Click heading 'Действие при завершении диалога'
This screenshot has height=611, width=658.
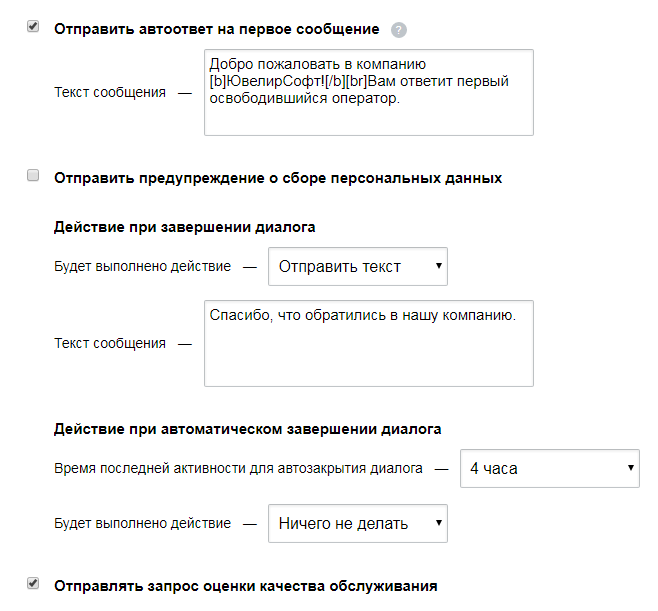pos(185,227)
